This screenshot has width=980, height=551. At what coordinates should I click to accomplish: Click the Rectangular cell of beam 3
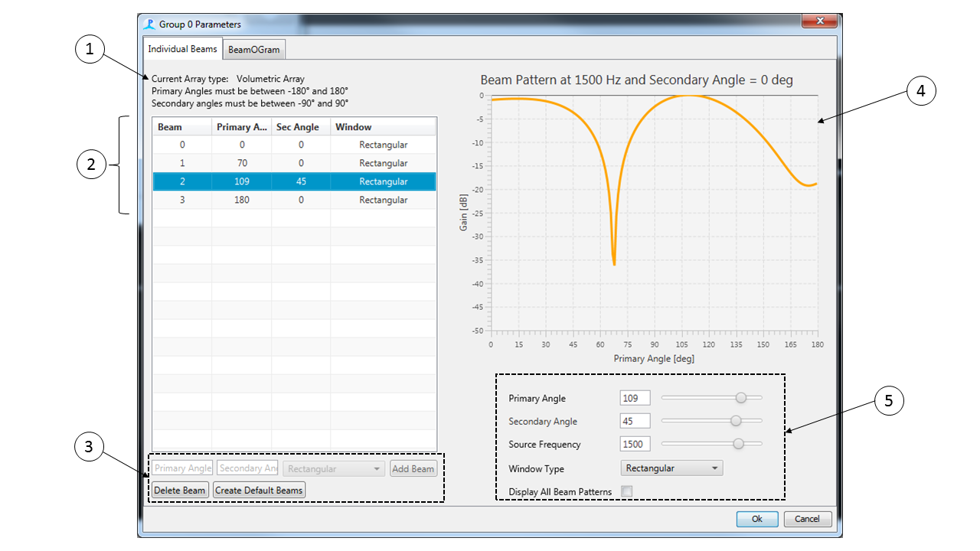coord(383,200)
